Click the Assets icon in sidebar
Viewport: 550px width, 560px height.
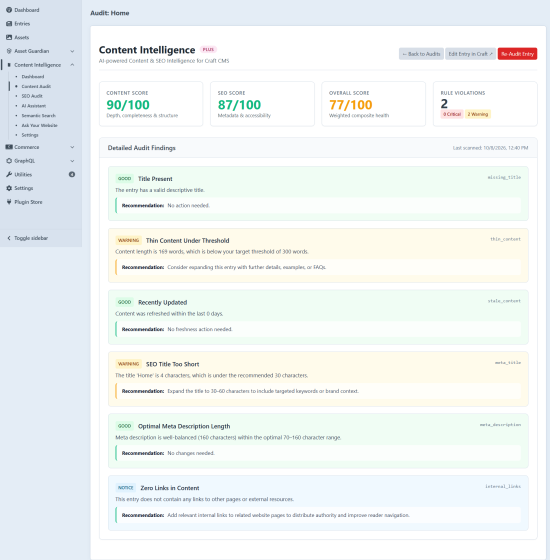click(x=9, y=37)
